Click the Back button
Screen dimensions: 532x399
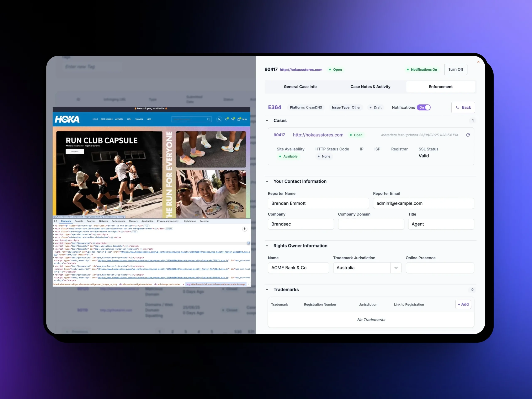click(x=463, y=107)
